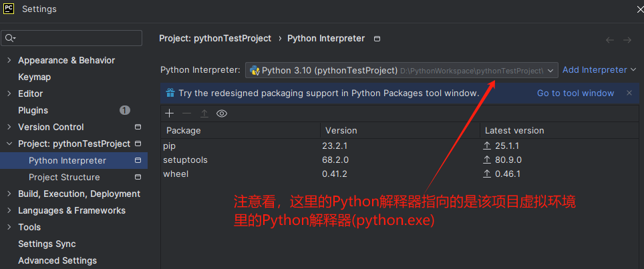Viewport: 644px width, 269px height.
Task: Expand the Editor section
Action: click(9, 93)
